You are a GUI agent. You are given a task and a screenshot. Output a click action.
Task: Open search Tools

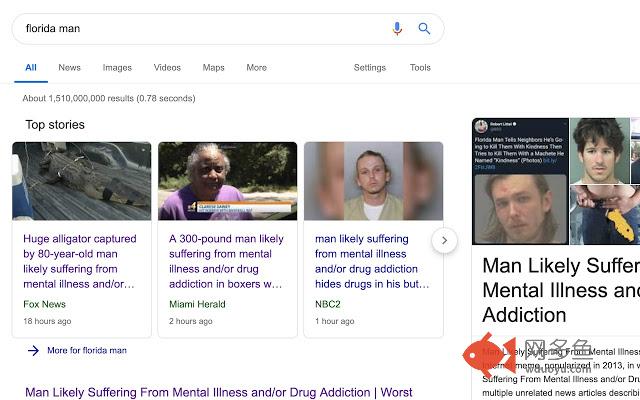[x=420, y=68]
